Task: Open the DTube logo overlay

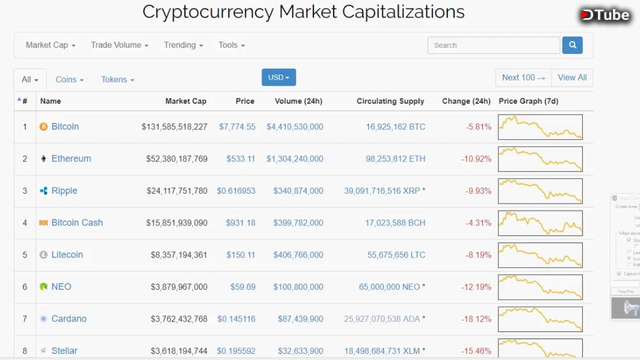Action: coord(605,15)
